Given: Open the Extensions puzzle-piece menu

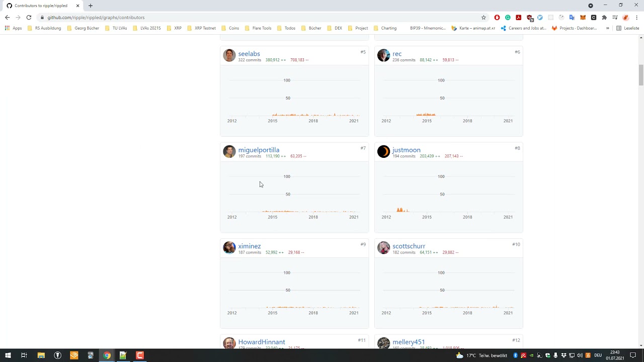Looking at the screenshot, I should [604, 17].
